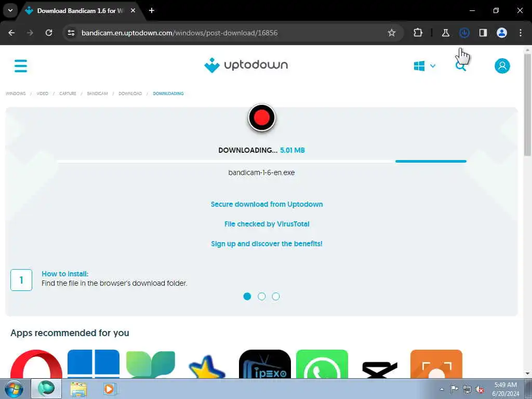
Task: Click the address bar URL
Action: pos(179,33)
